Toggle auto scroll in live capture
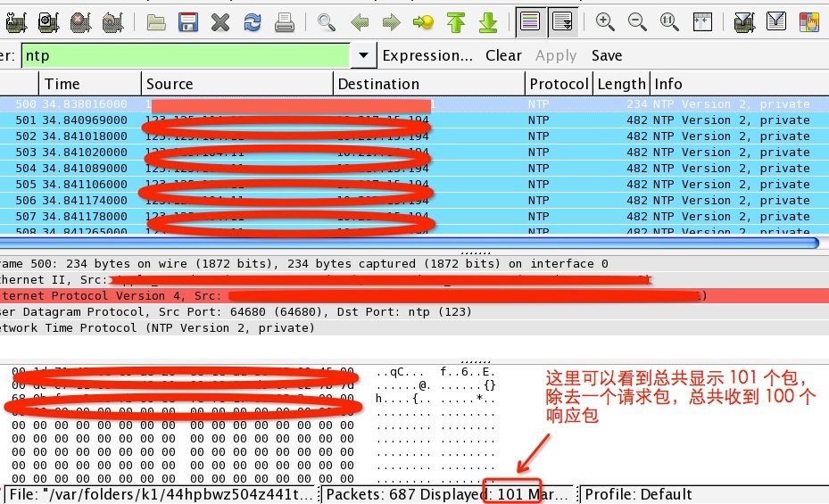The height and width of the screenshot is (504, 829). (x=561, y=22)
